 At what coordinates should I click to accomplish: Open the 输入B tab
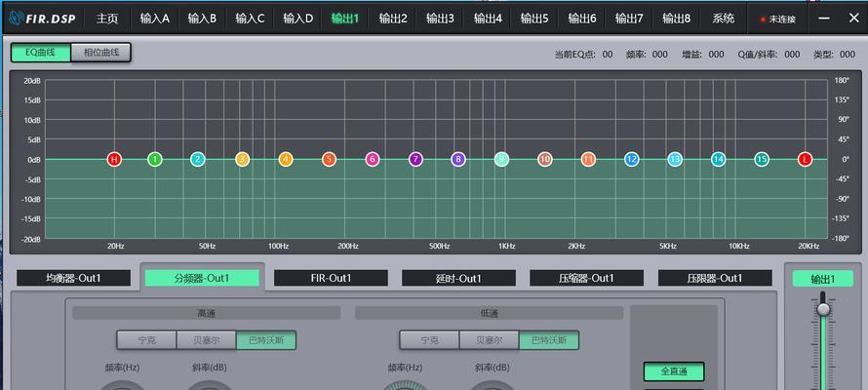(x=202, y=19)
